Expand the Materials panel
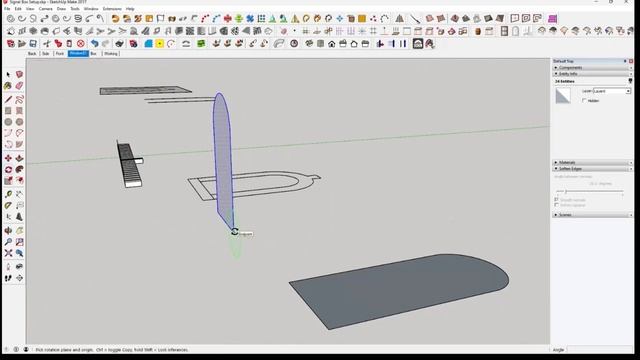Image resolution: width=640 pixels, height=360 pixels. coord(592,162)
